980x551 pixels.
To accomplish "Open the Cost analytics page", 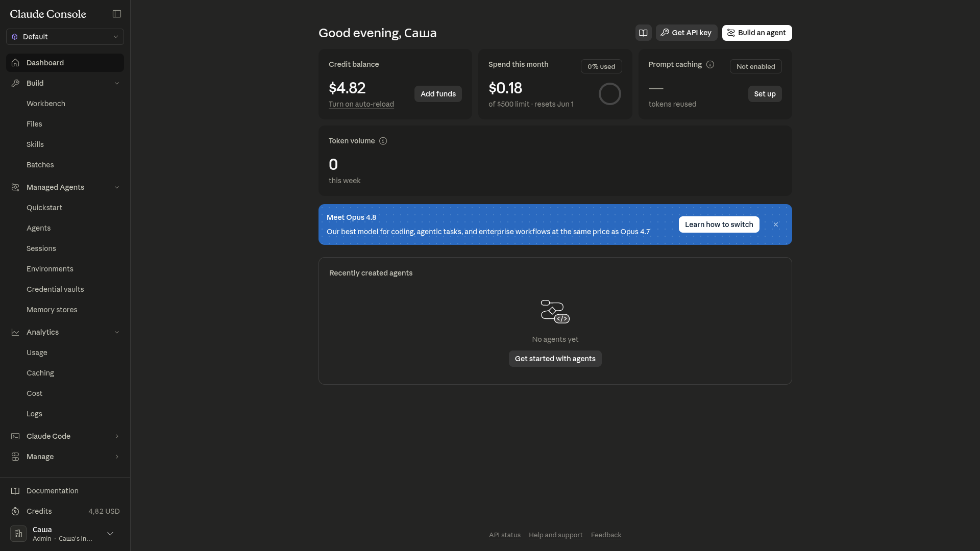I will 65,393.
